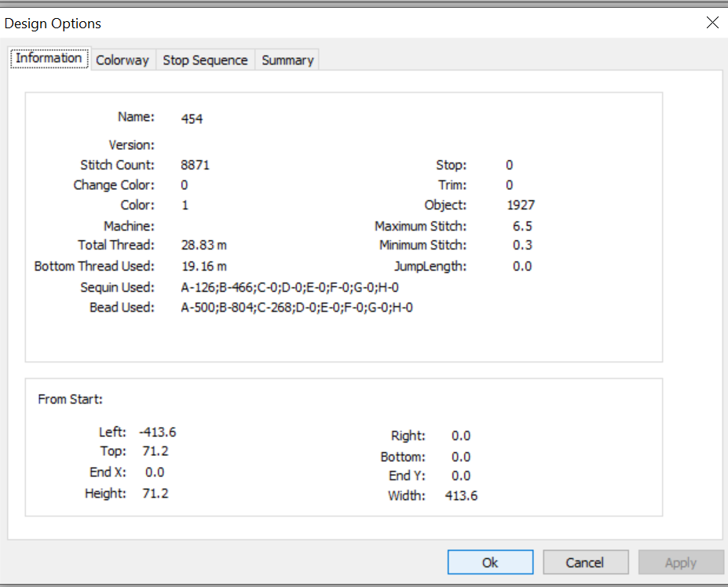Go to the Summary tab
This screenshot has height=587, width=728.
pyautogui.click(x=287, y=60)
